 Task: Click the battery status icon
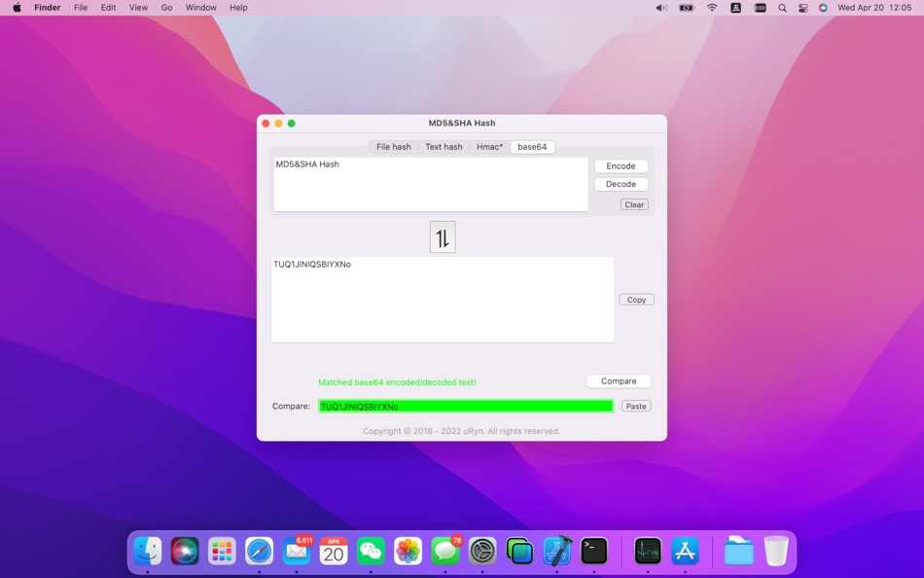(x=687, y=8)
